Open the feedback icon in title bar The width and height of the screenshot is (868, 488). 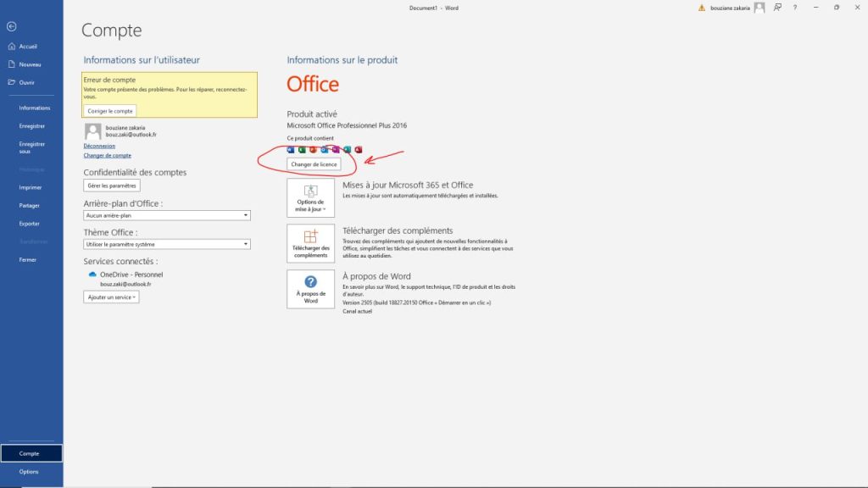pyautogui.click(x=778, y=8)
